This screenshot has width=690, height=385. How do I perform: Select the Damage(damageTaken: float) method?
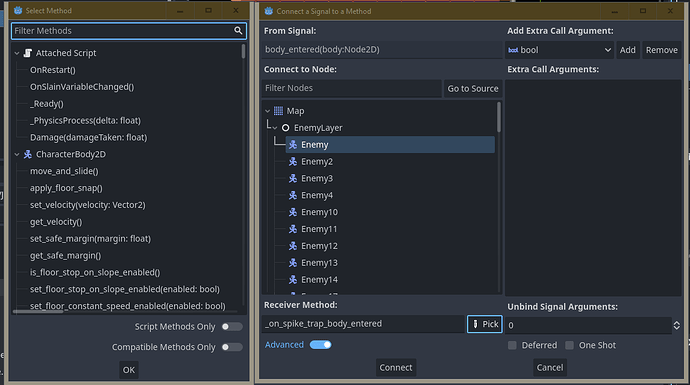coord(88,137)
